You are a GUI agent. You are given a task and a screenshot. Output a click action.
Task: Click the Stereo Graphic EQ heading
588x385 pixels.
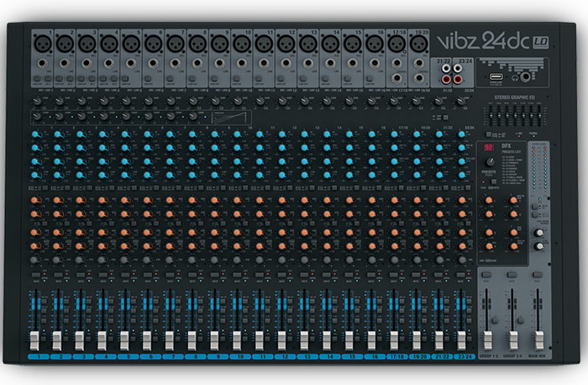514,98
